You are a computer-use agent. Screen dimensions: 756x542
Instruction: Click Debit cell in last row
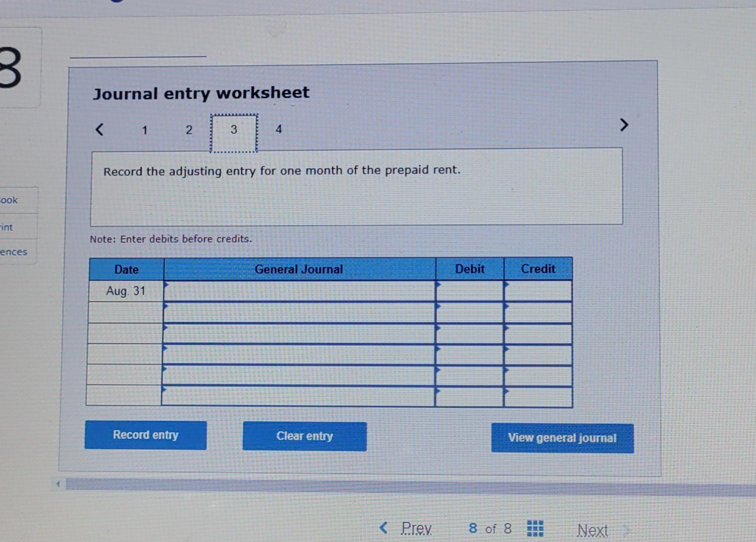tap(470, 397)
